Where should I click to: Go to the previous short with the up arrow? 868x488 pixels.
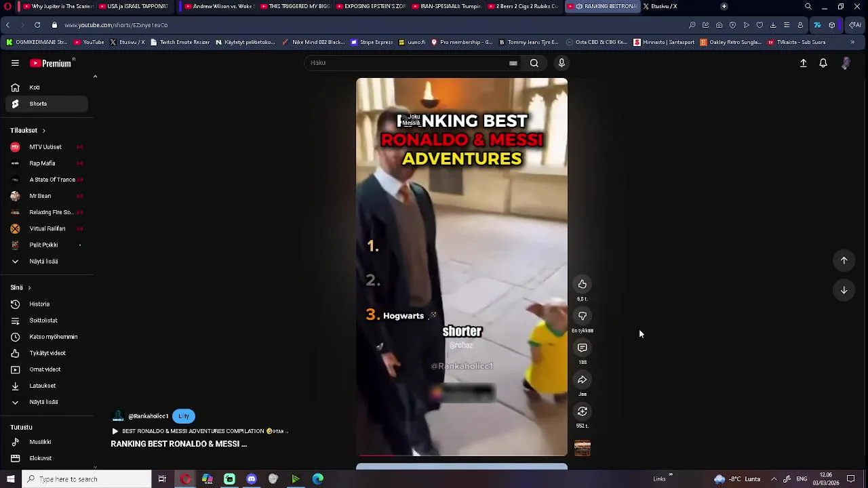point(844,260)
